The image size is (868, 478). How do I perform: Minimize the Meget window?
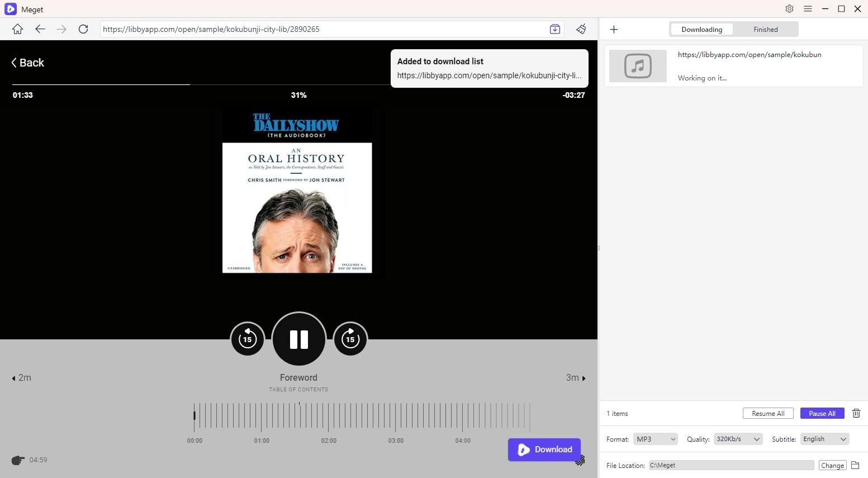(825, 9)
